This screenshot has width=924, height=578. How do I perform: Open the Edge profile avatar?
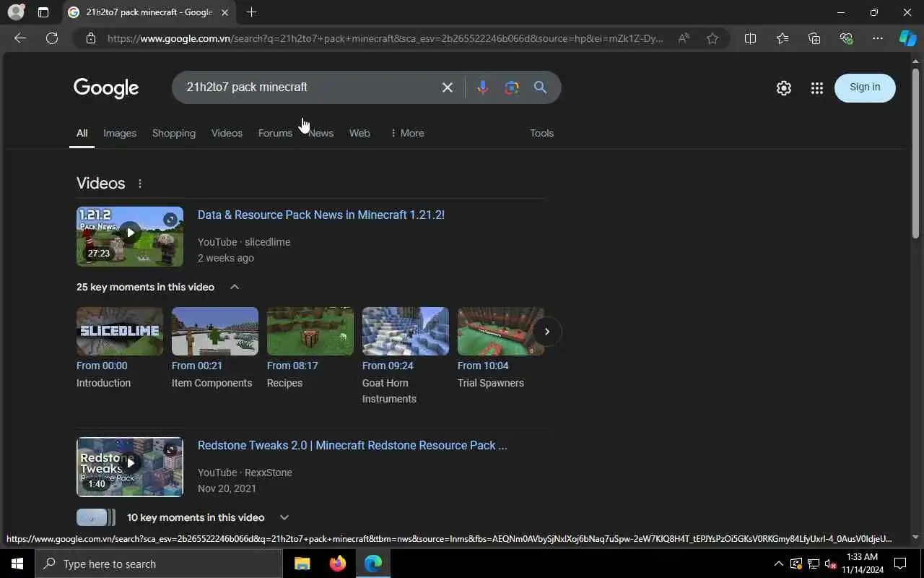click(x=15, y=12)
